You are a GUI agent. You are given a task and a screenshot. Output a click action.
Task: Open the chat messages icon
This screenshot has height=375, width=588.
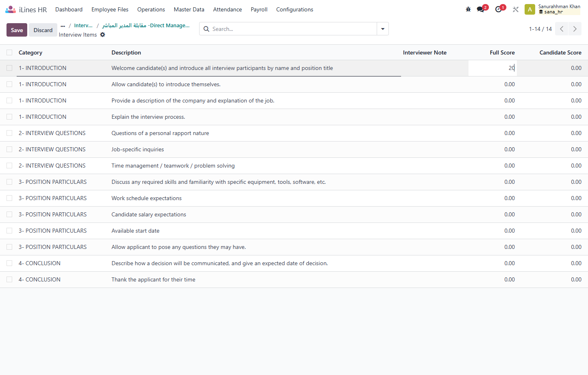coord(481,9)
